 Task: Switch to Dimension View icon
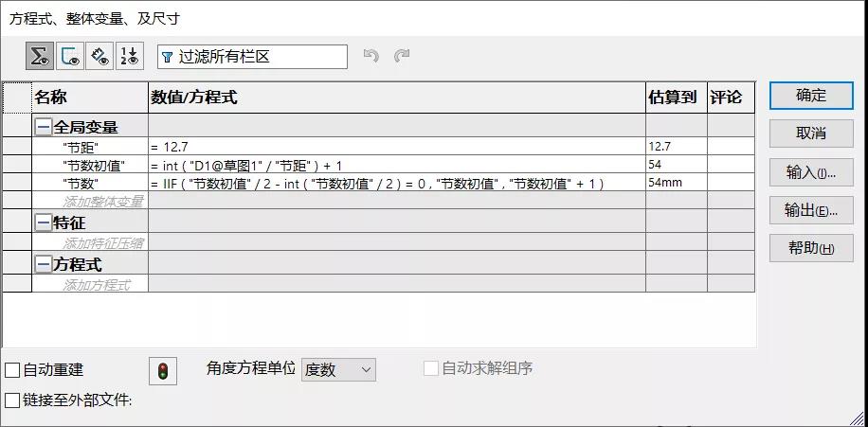click(x=99, y=56)
